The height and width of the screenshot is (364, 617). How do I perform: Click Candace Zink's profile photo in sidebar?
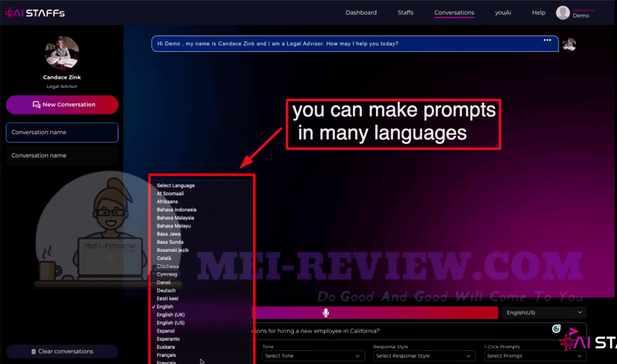click(62, 53)
